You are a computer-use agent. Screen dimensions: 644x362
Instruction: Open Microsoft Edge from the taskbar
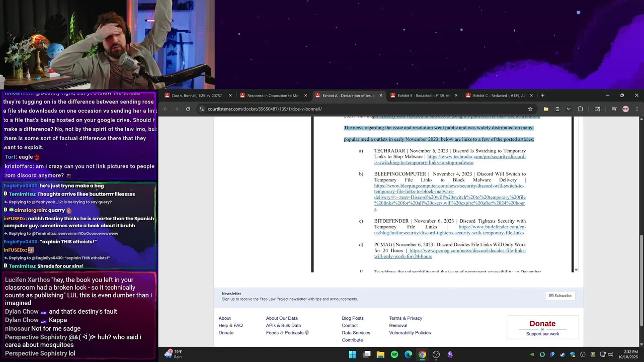[408, 354]
